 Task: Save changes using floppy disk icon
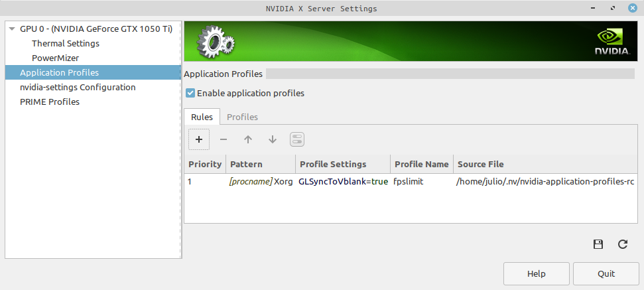coord(598,244)
